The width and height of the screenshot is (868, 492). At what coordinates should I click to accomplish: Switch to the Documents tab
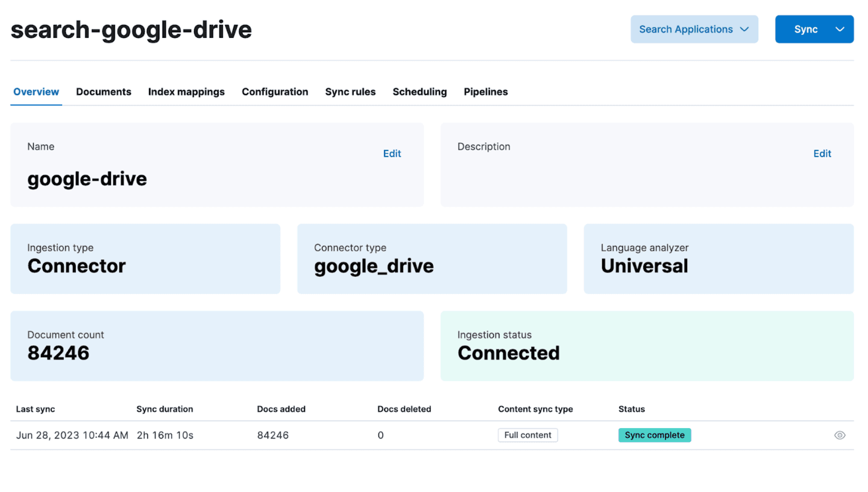coord(103,92)
